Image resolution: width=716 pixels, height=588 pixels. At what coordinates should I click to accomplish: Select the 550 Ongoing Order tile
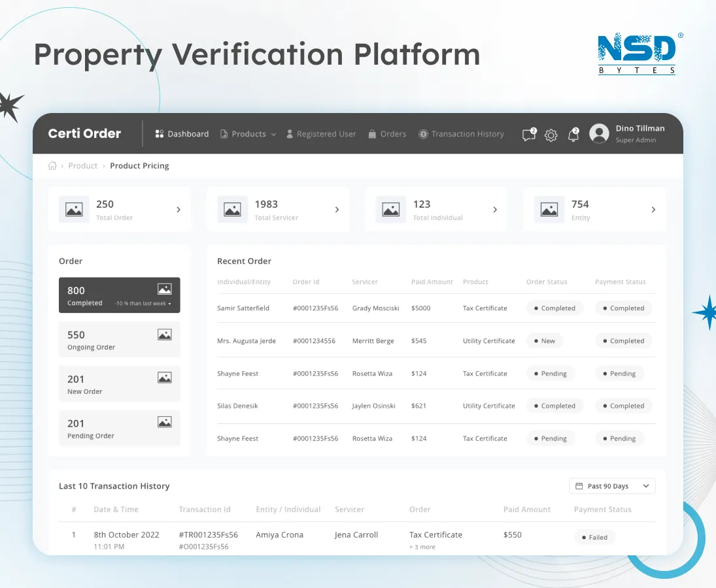pos(120,339)
